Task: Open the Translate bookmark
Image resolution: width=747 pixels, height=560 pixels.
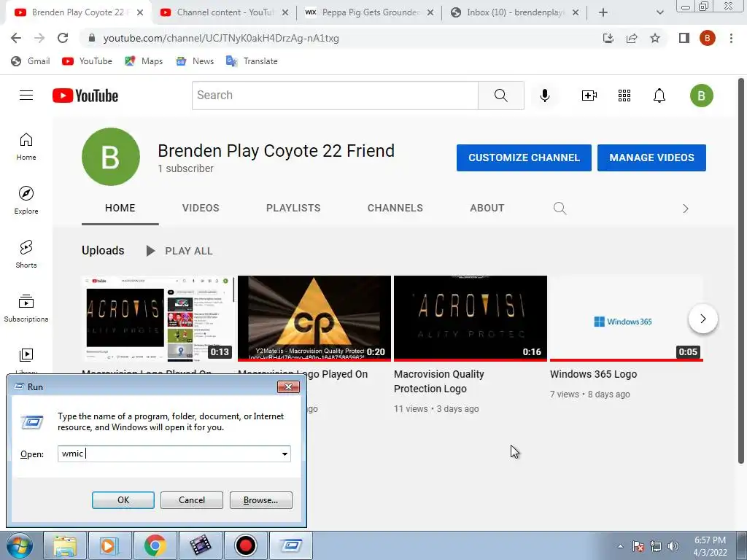Action: pos(252,61)
